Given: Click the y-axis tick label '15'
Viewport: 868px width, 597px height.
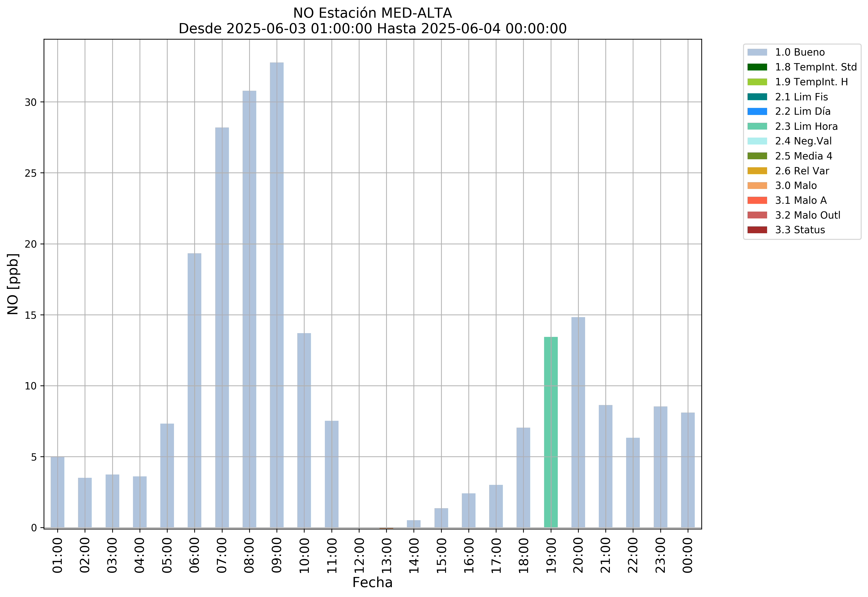Looking at the screenshot, I should (31, 315).
